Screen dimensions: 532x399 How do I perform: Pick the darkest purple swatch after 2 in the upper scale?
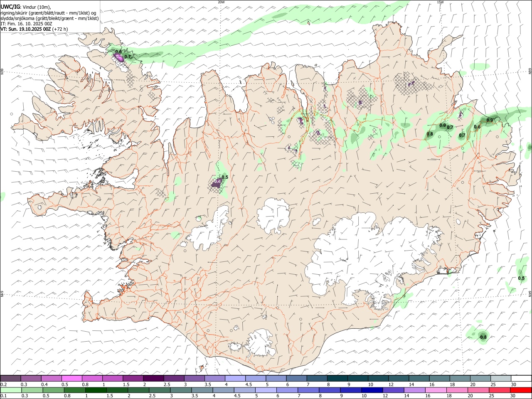click(153, 379)
